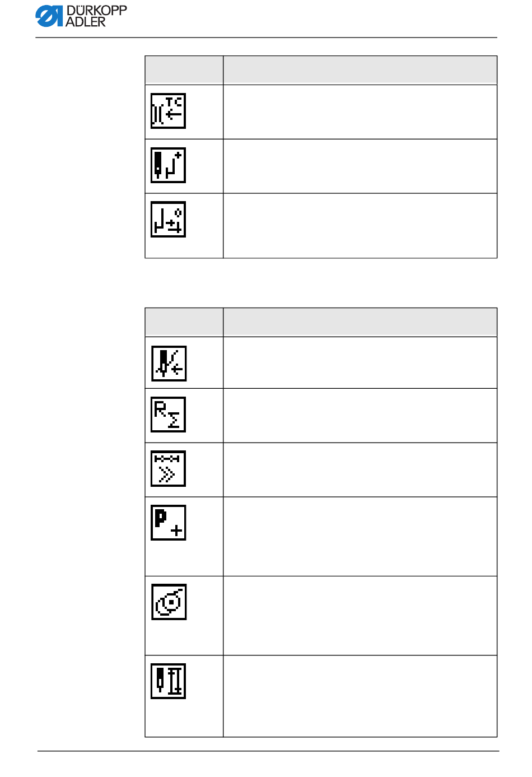Click the needle with left arrow icon
532x777 pixels.
pos(169,364)
